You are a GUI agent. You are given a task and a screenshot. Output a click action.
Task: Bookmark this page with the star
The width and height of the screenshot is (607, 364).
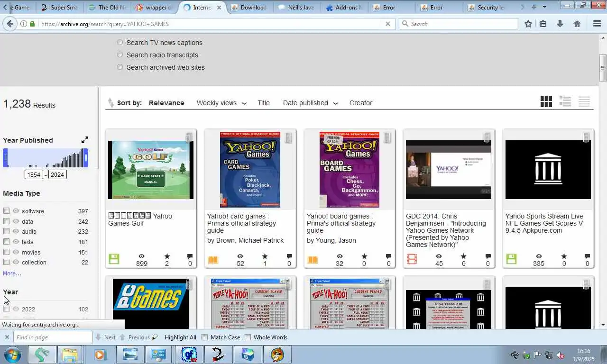(528, 24)
